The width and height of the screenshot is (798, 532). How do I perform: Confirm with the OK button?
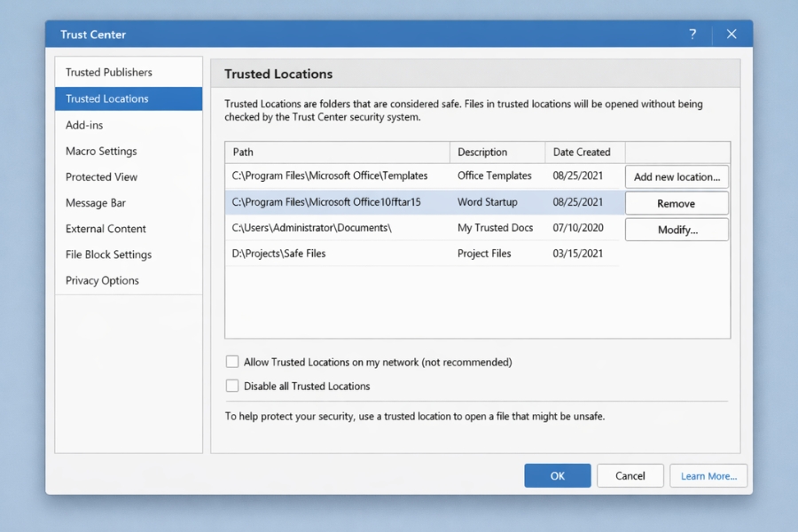[557, 475]
